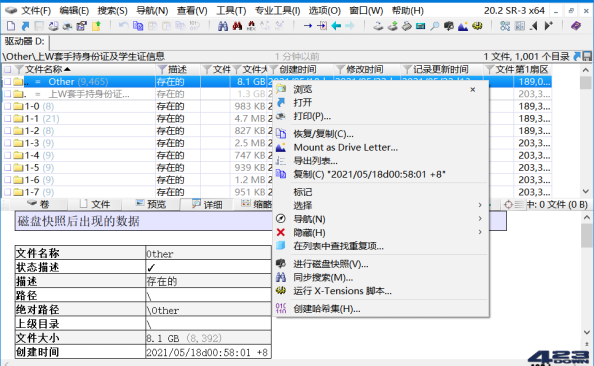594x366 pixels.
Task: Tick the checkbox for Other row
Action: click(x=7, y=81)
